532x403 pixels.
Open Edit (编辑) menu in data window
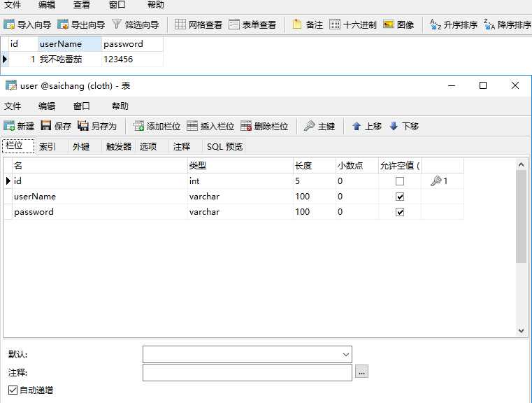47,4
